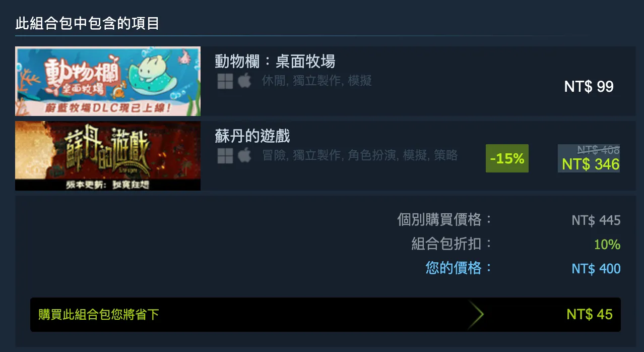Click the Apple icon under 蘇丹的遊戲

click(244, 155)
